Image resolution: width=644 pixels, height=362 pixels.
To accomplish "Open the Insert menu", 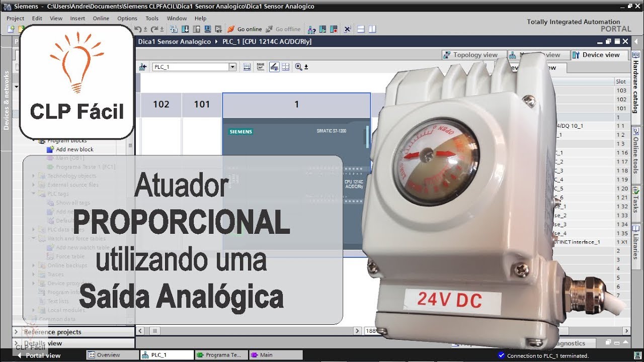I will pos(77,18).
